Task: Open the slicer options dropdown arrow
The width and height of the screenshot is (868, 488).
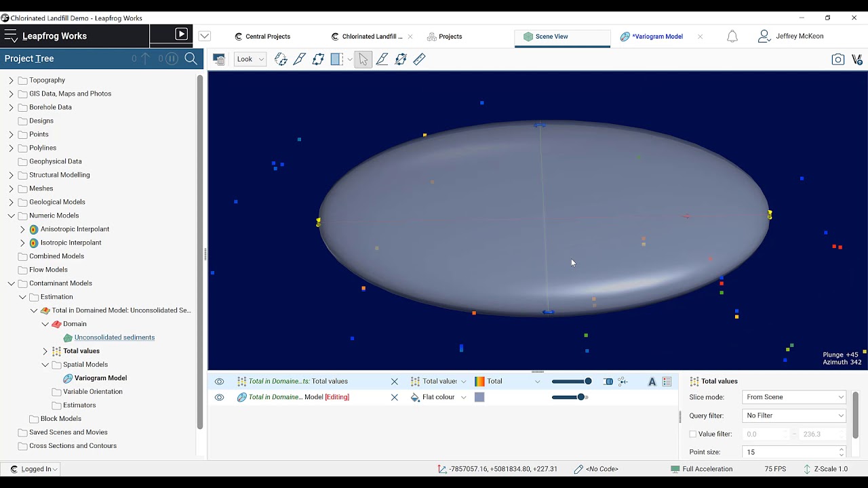Action: click(350, 60)
